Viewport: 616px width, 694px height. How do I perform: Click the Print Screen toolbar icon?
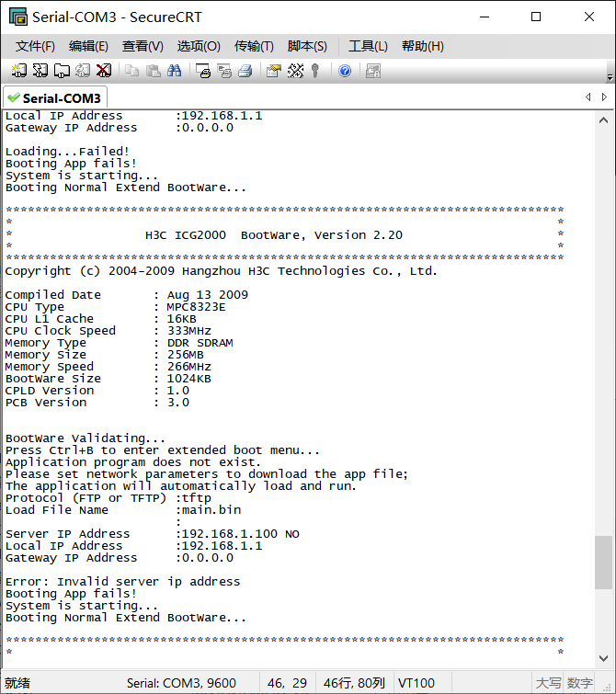[203, 71]
